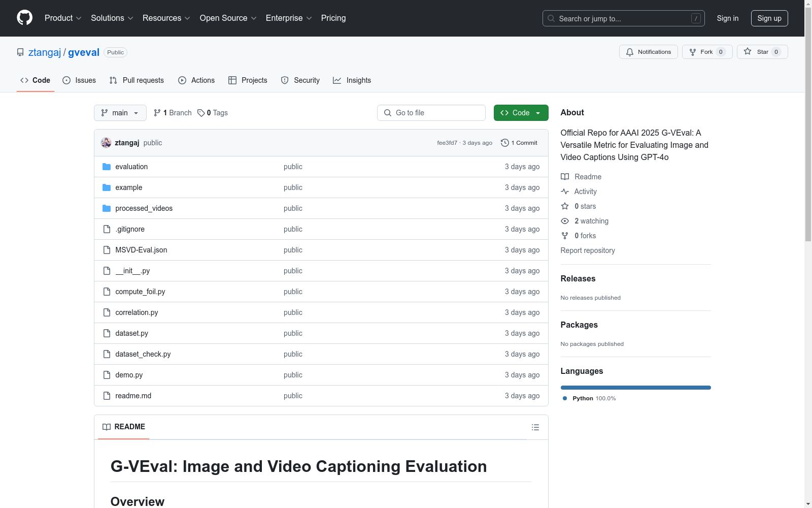This screenshot has width=812, height=508.
Task: Switch to the Security tab
Action: [x=300, y=80]
